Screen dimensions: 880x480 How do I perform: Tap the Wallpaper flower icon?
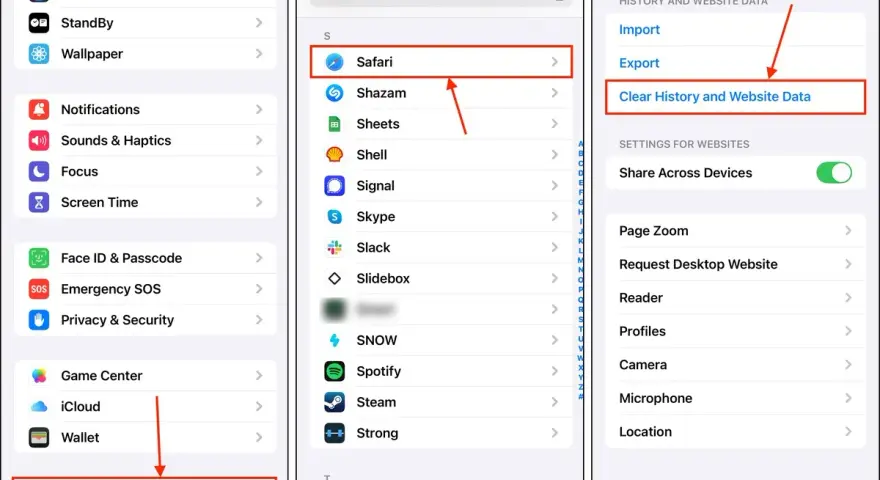coord(39,54)
